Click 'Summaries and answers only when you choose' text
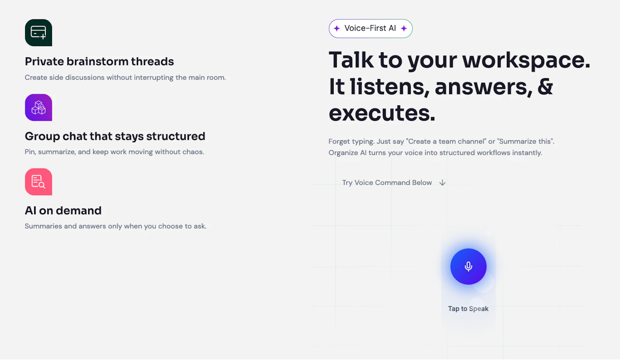 [115, 226]
